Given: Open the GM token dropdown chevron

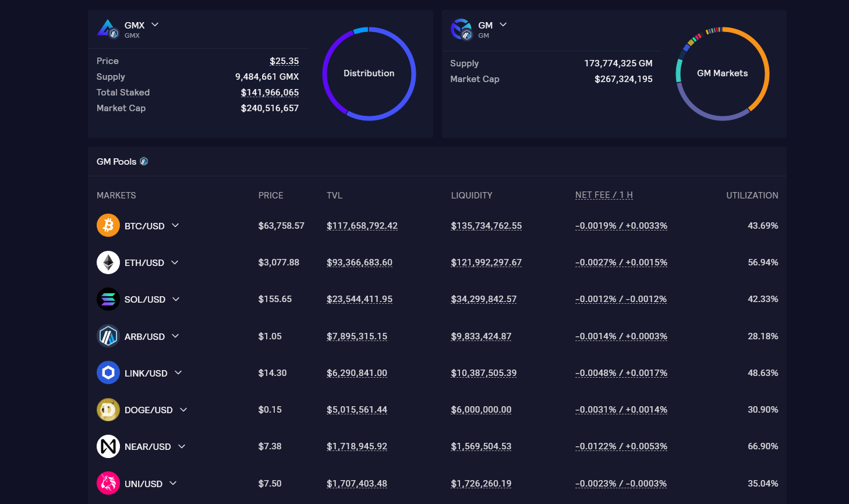Looking at the screenshot, I should (x=503, y=25).
